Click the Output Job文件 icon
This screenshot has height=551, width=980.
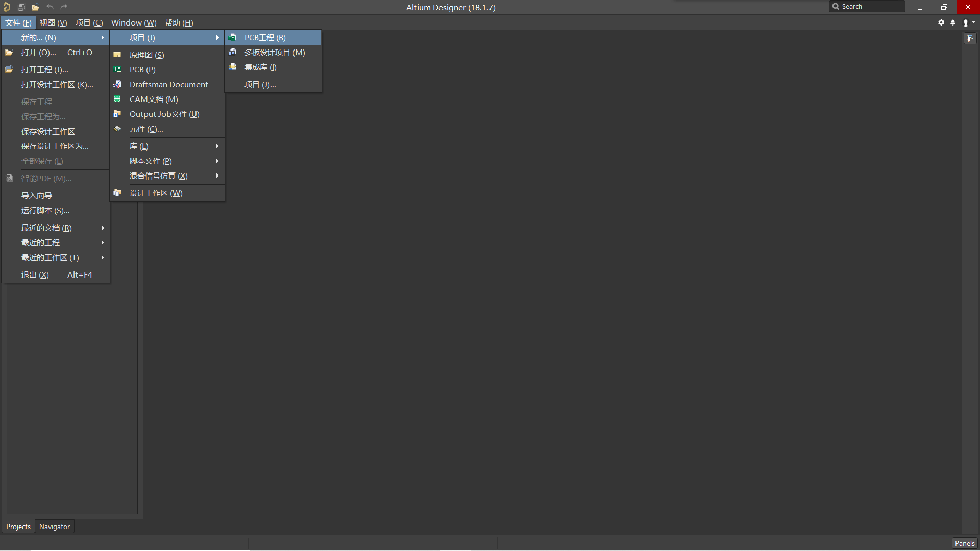coord(117,114)
